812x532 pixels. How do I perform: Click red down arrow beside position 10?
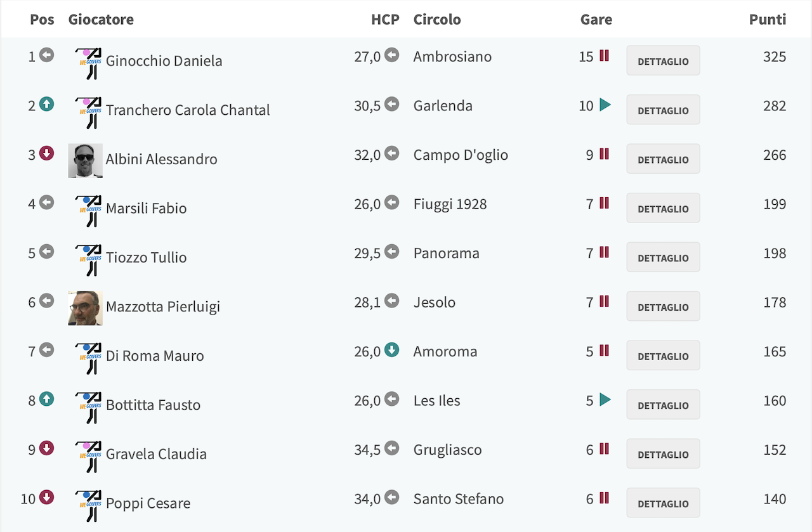[x=46, y=497]
